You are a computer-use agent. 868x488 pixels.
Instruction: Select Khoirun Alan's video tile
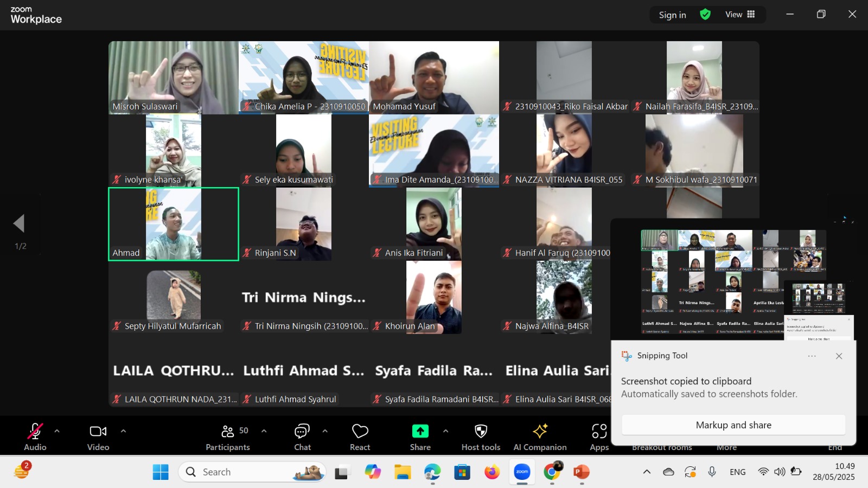pos(434,297)
